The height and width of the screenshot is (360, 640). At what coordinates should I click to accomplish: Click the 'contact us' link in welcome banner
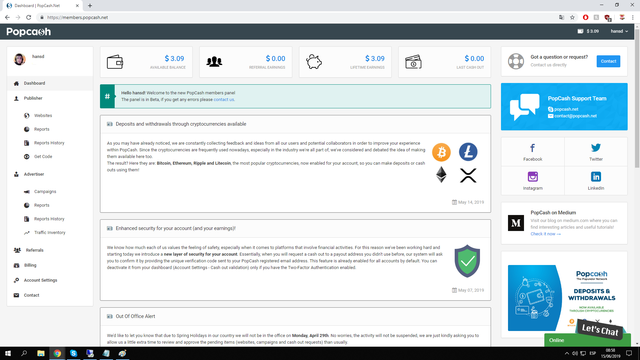click(224, 100)
